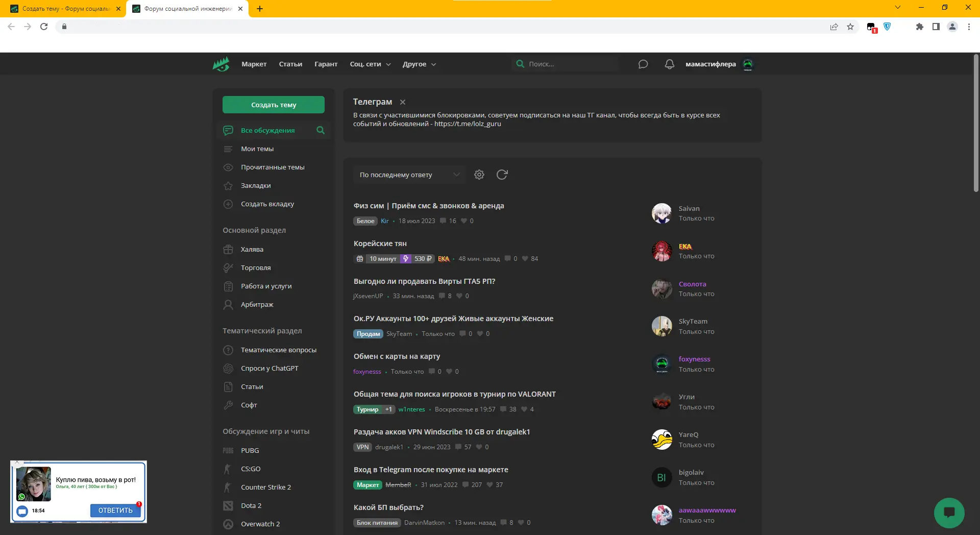The width and height of the screenshot is (980, 535).
Task: Bookmark this page with star icon
Action: 850,27
